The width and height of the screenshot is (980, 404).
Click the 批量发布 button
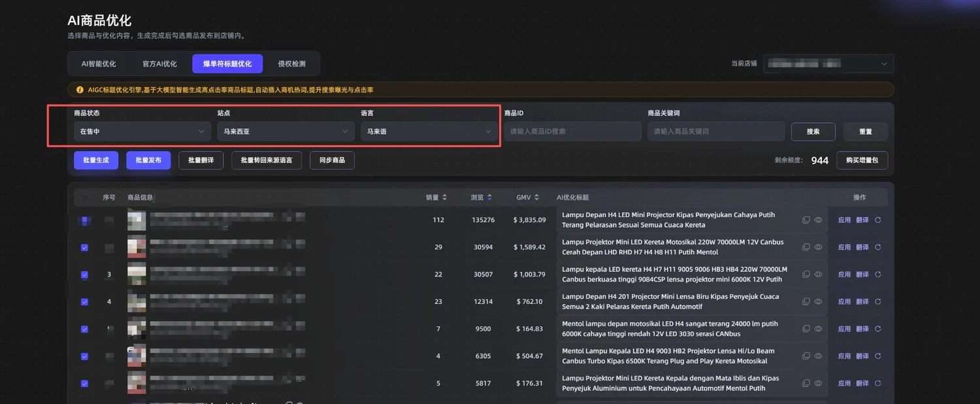[148, 160]
